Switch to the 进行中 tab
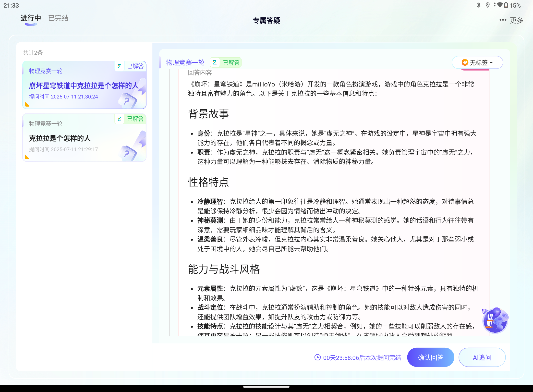 pos(31,18)
